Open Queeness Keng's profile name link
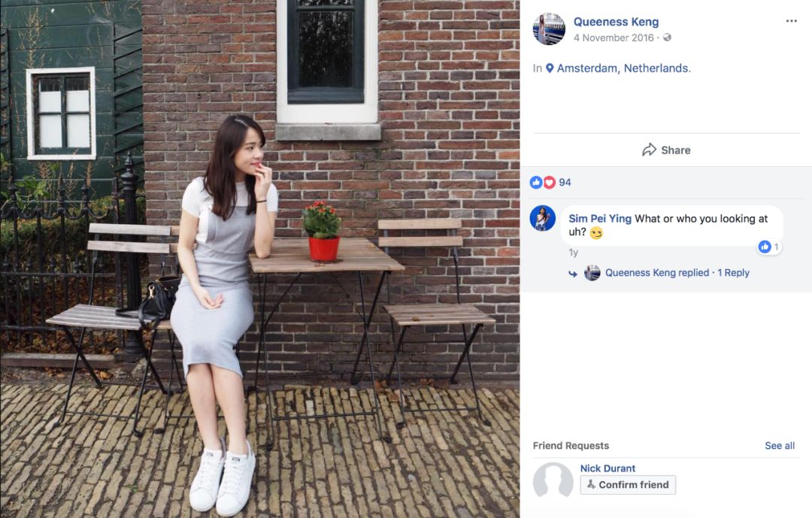 click(616, 22)
